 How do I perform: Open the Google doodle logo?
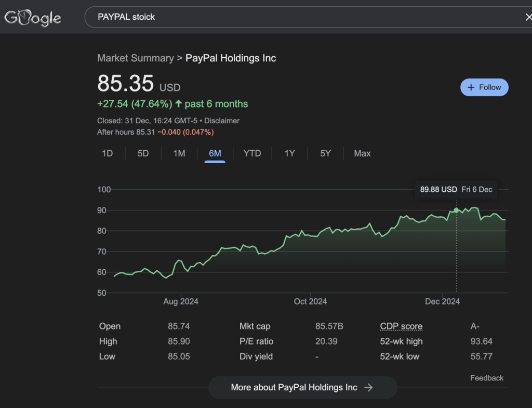(33, 18)
